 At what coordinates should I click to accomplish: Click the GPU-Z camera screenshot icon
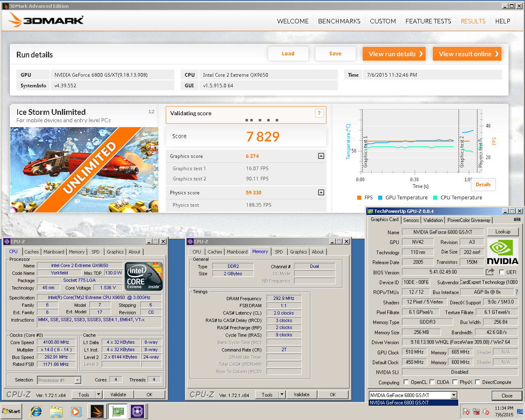pyautogui.click(x=517, y=219)
